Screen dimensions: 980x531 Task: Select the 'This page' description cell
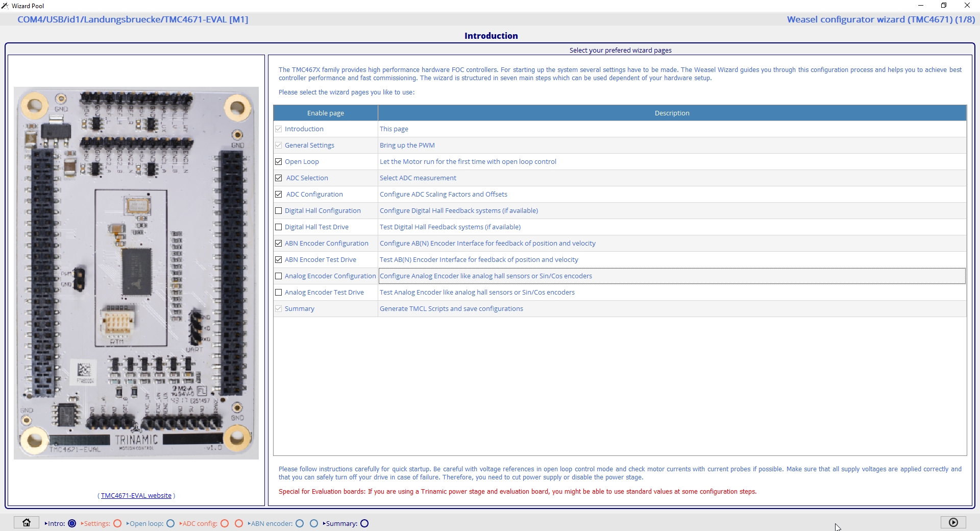tap(672, 129)
